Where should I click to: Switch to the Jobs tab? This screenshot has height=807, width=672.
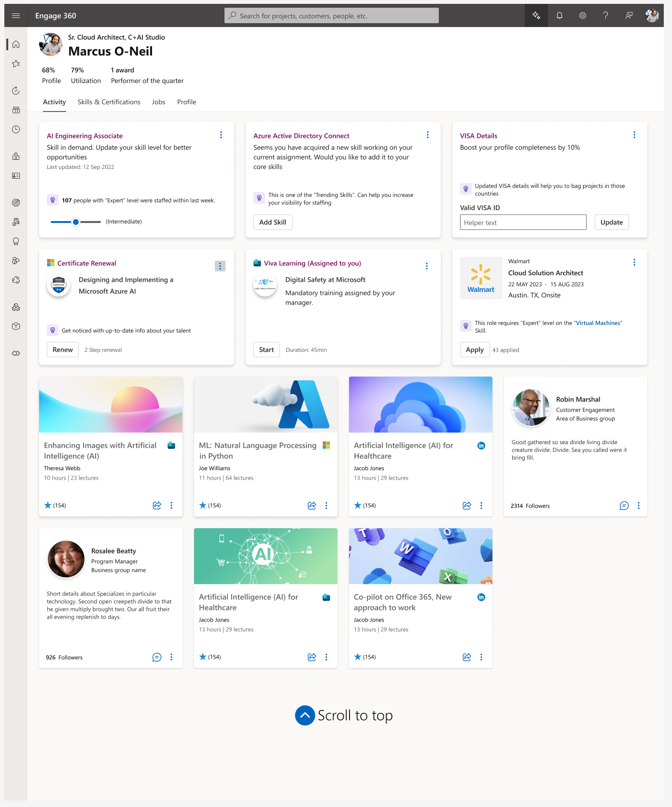click(158, 102)
